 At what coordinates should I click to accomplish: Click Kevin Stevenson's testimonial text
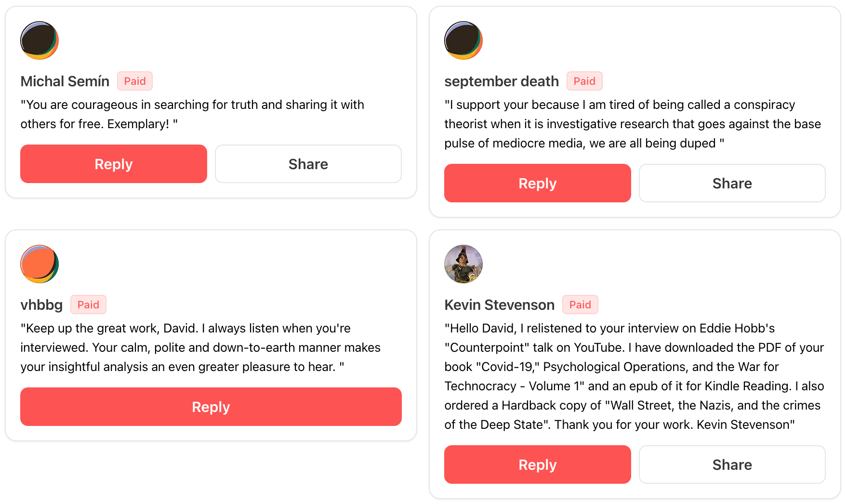[x=634, y=376]
